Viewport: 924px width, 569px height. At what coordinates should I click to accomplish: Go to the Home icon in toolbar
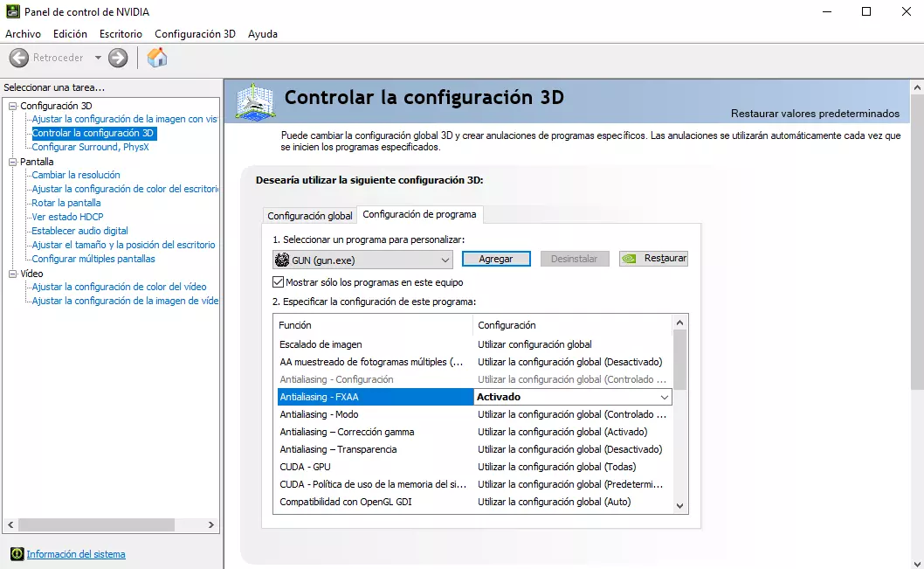click(156, 58)
